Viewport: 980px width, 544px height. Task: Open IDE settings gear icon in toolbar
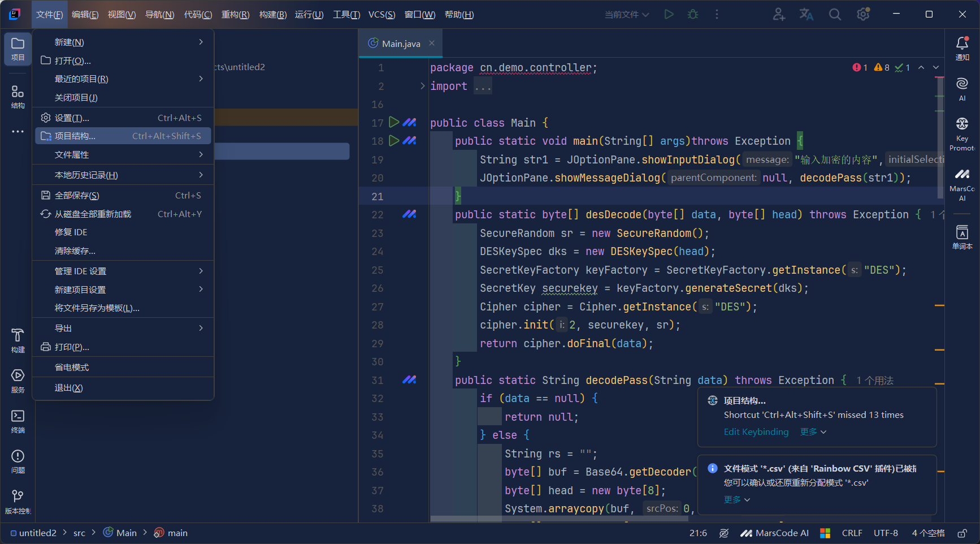point(863,14)
